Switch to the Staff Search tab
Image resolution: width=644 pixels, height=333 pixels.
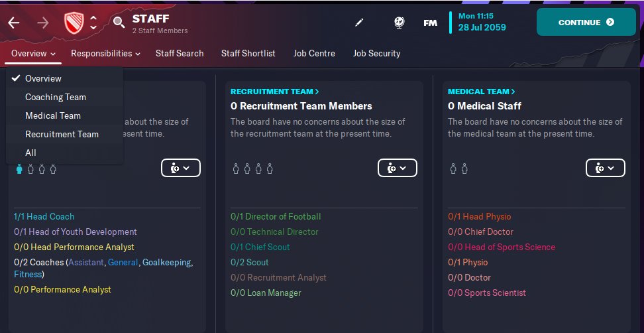click(x=180, y=54)
